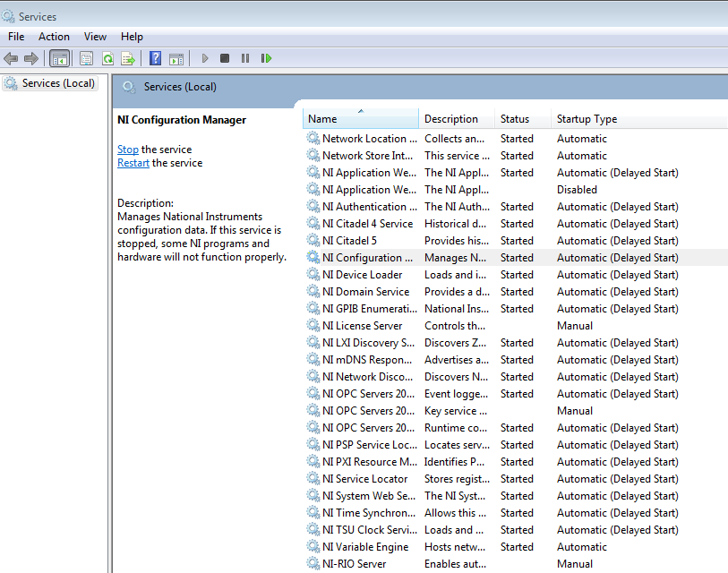Viewport: 728px width, 573px height.
Task: Select the NI Authentication ... service
Action: point(370,207)
